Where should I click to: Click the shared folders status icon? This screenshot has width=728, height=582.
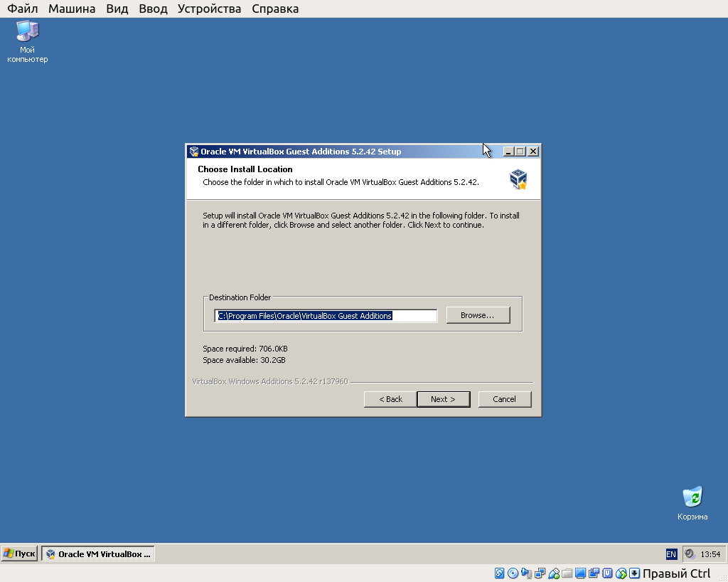tap(567, 573)
